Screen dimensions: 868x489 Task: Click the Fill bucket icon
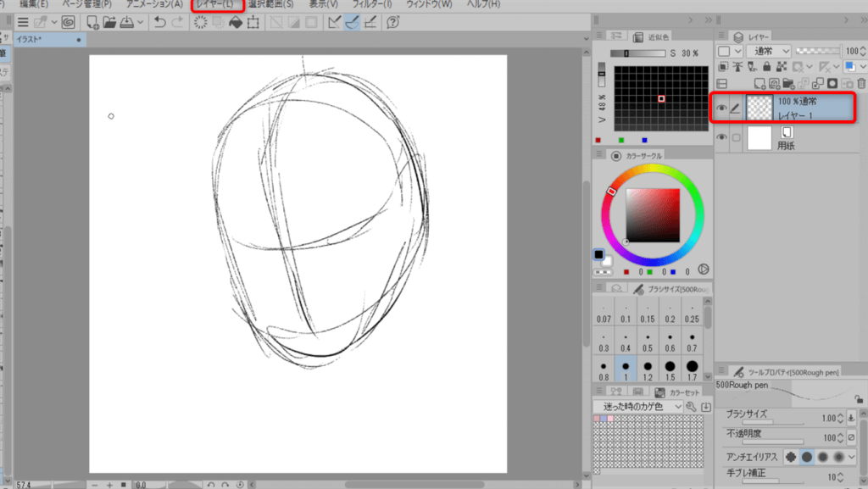(236, 22)
